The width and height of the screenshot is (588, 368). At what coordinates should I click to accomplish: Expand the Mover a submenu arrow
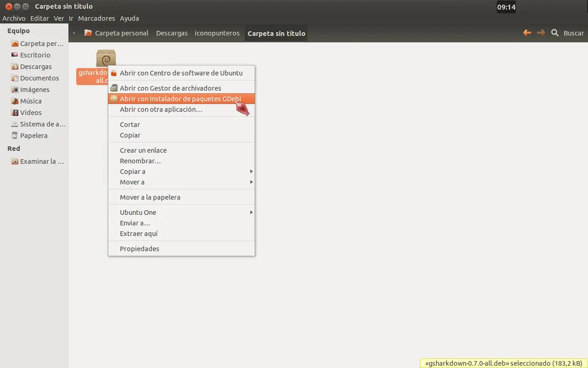point(251,182)
